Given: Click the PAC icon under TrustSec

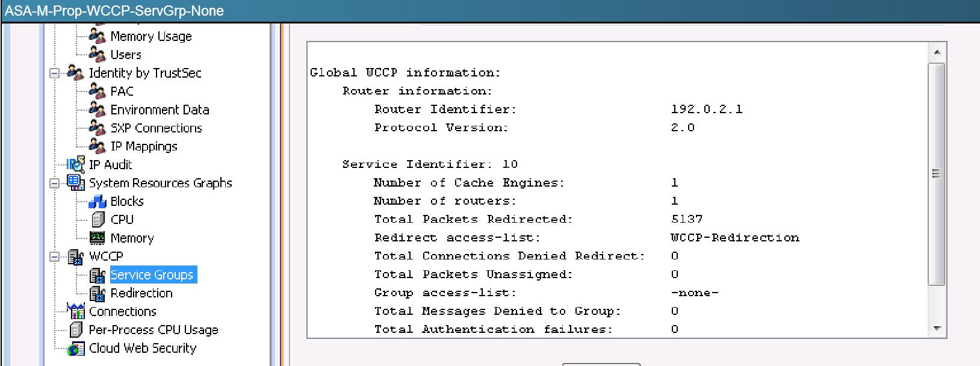Looking at the screenshot, I should [97, 91].
